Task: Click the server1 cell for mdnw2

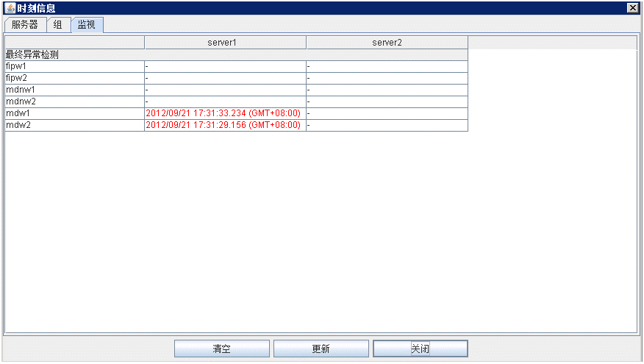Action: 225,101
